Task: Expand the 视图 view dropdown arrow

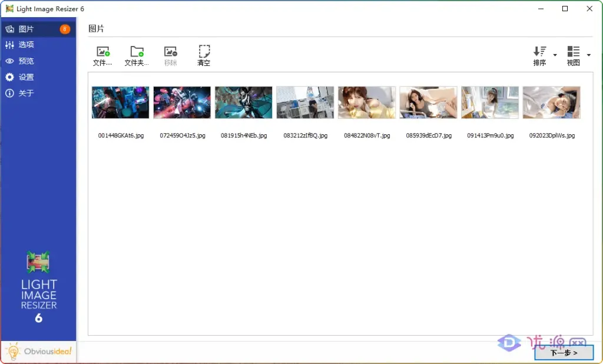Action: pos(589,55)
